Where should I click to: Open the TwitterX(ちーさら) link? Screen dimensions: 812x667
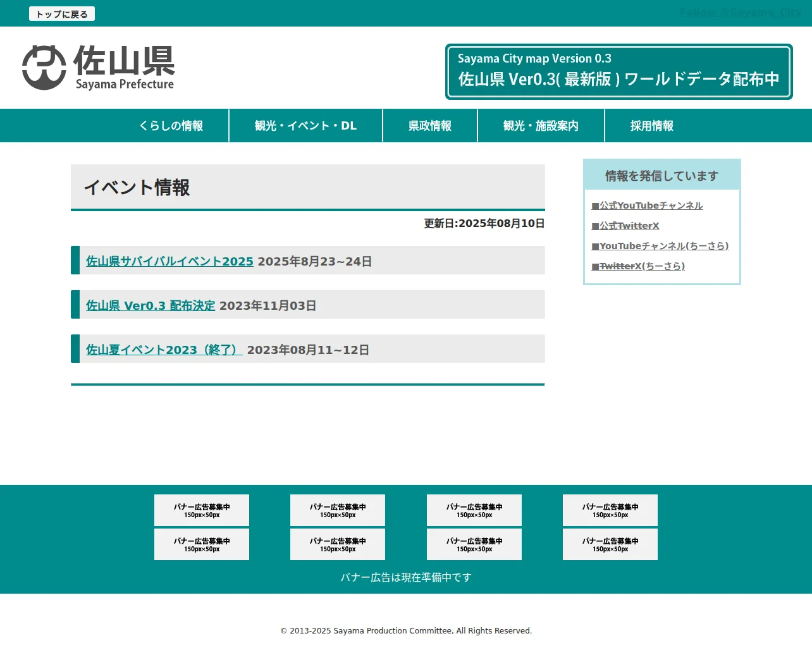[x=638, y=266]
